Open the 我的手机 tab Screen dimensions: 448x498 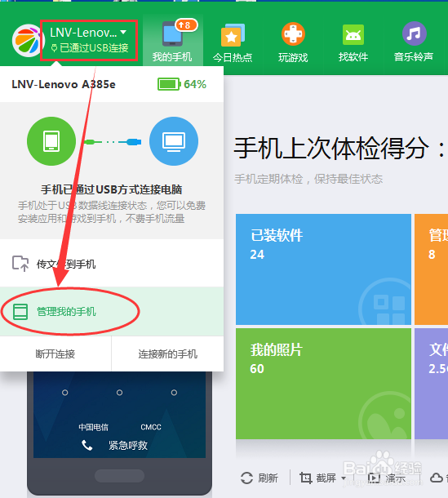[172, 41]
